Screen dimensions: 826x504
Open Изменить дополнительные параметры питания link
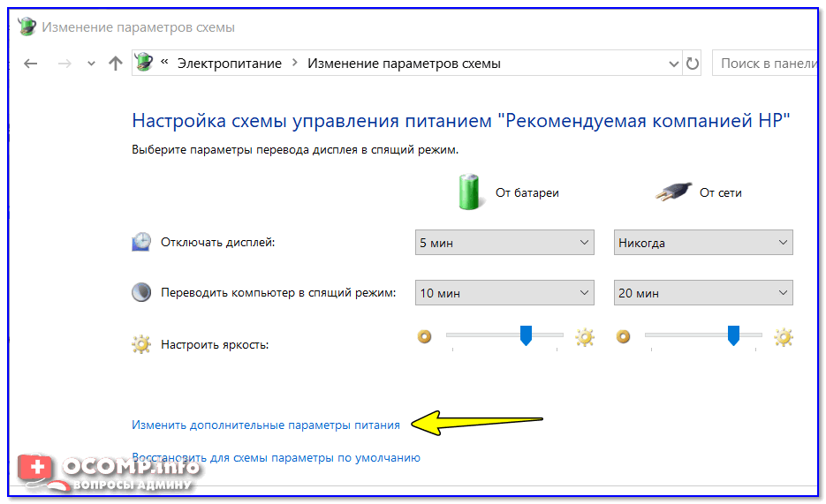266,425
